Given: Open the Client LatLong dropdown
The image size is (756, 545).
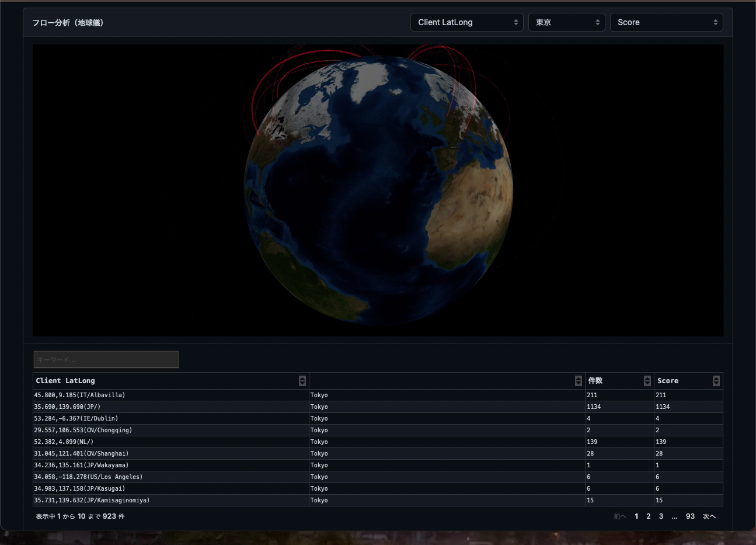Looking at the screenshot, I should 466,22.
